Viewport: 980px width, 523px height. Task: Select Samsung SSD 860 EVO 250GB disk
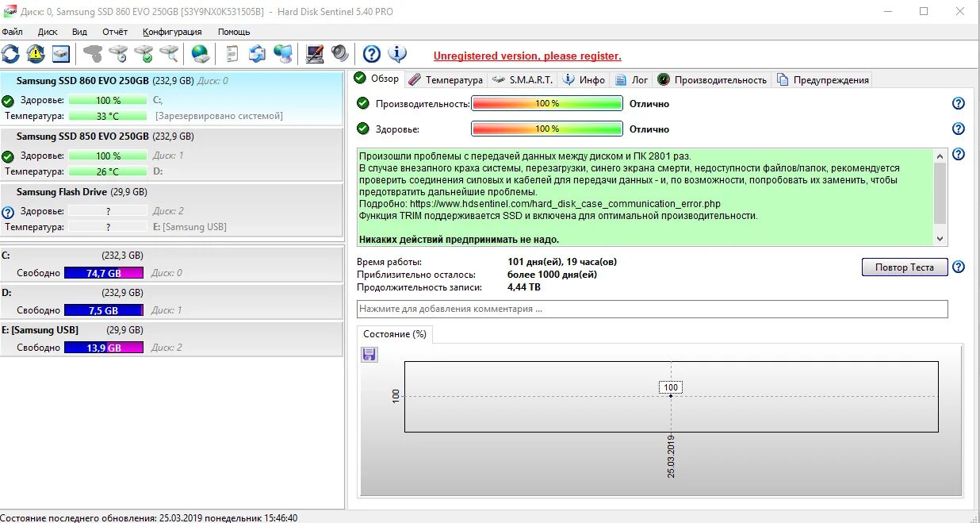click(x=172, y=98)
